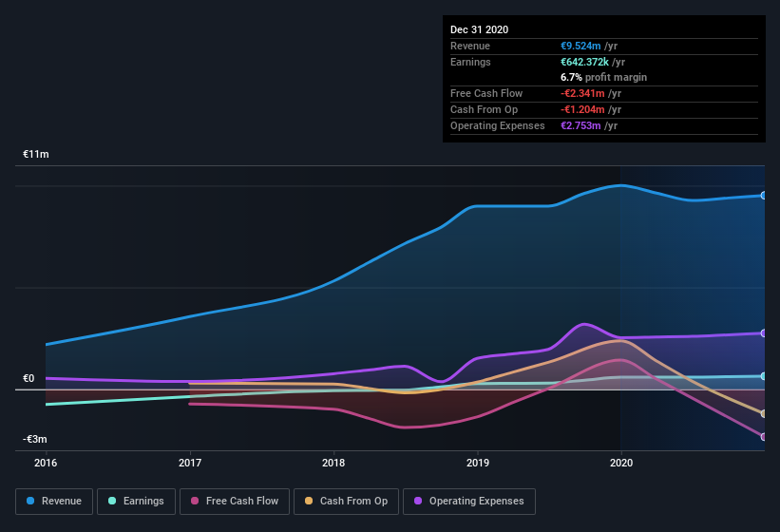Image resolution: width=780 pixels, height=532 pixels.
Task: Click the €642.372k earnings value
Action: [x=584, y=62]
